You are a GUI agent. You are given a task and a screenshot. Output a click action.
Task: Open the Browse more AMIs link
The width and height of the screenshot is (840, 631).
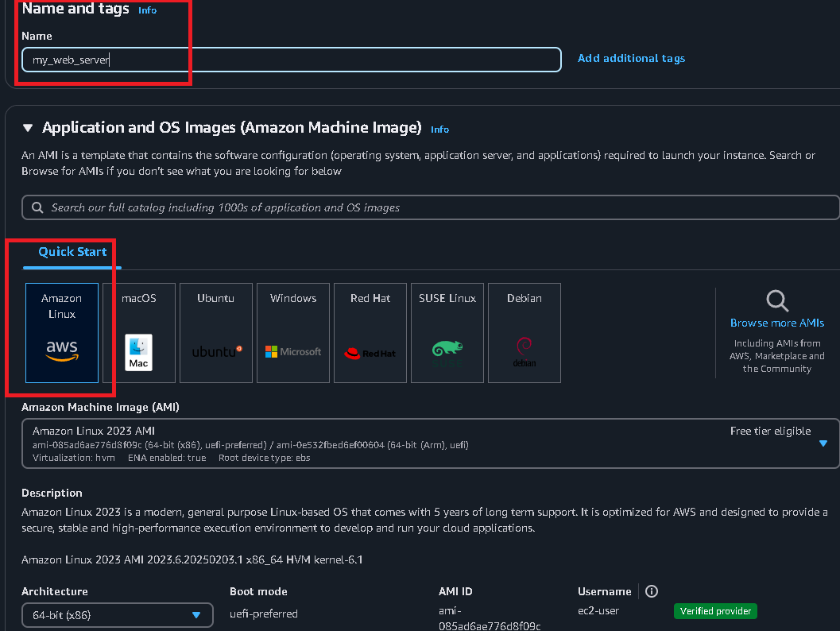(x=777, y=323)
